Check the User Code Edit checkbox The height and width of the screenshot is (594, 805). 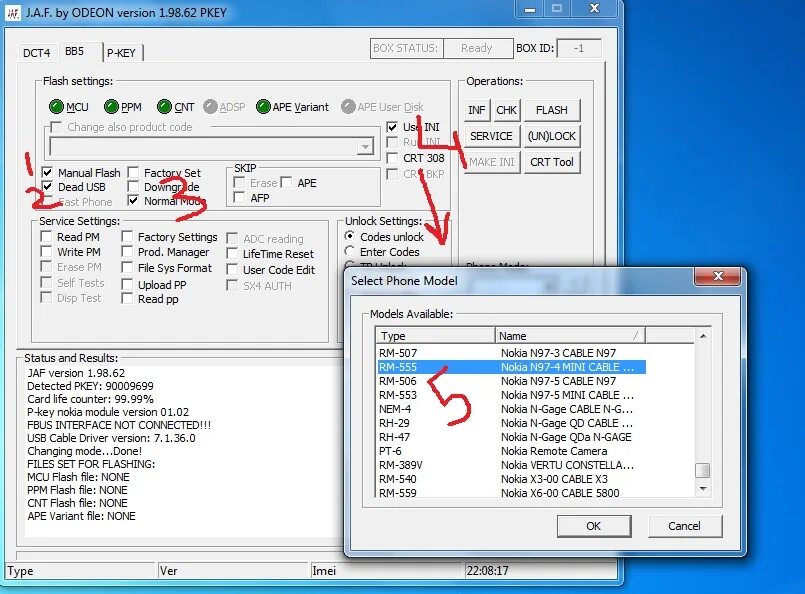coord(232,270)
